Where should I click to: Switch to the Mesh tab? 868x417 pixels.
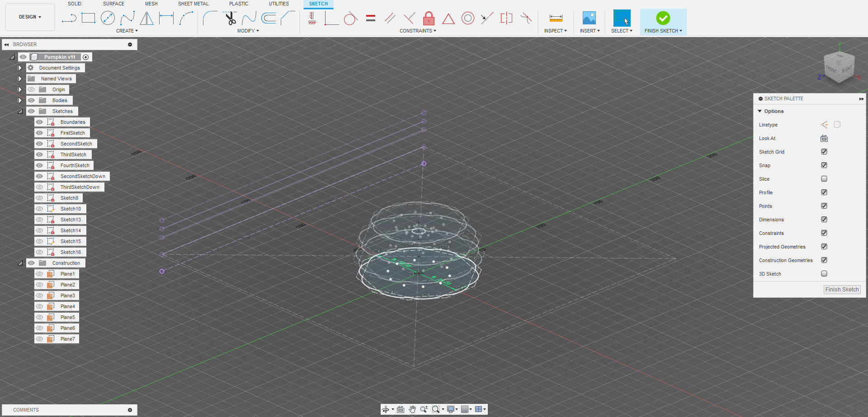coord(151,4)
